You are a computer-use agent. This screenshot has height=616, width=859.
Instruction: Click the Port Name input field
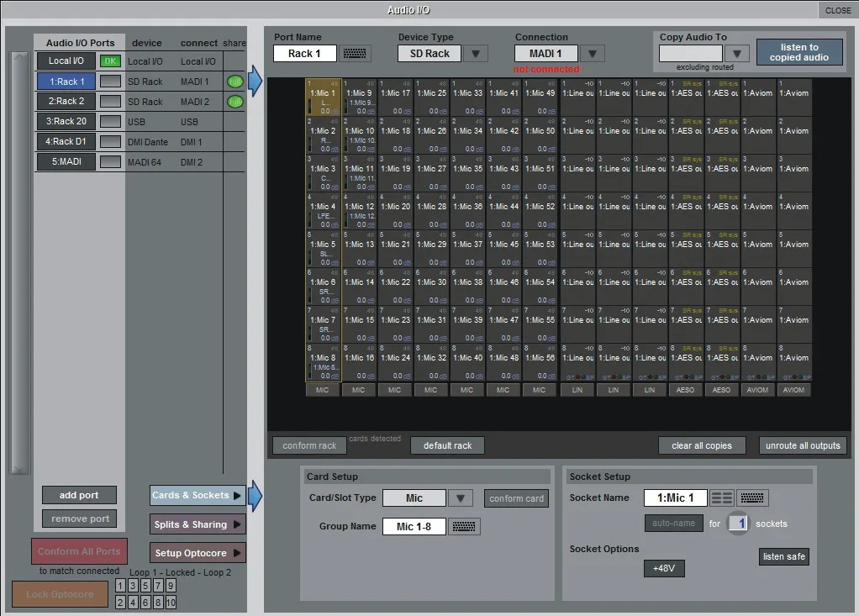(304, 53)
